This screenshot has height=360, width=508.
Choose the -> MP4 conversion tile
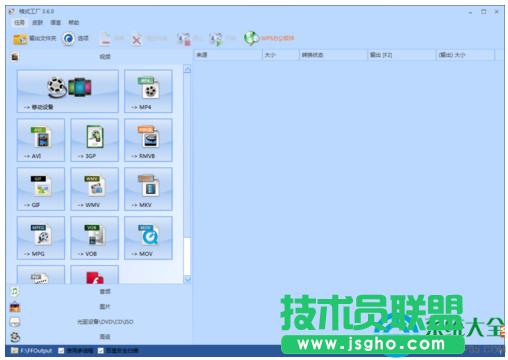coord(148,91)
